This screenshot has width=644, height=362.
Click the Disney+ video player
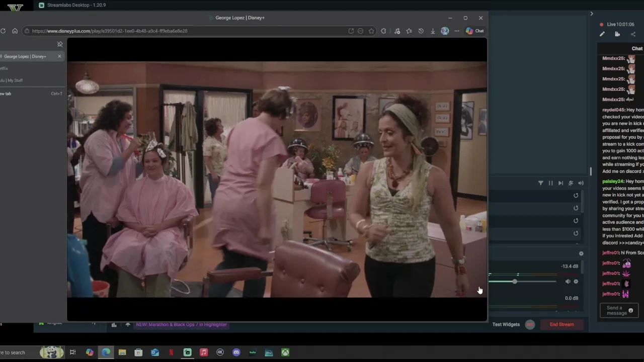click(x=277, y=179)
